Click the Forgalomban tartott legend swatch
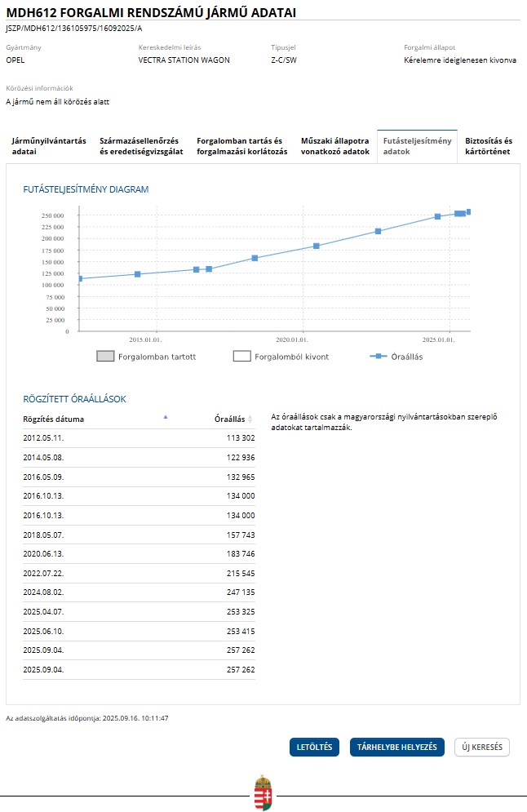 pyautogui.click(x=105, y=357)
